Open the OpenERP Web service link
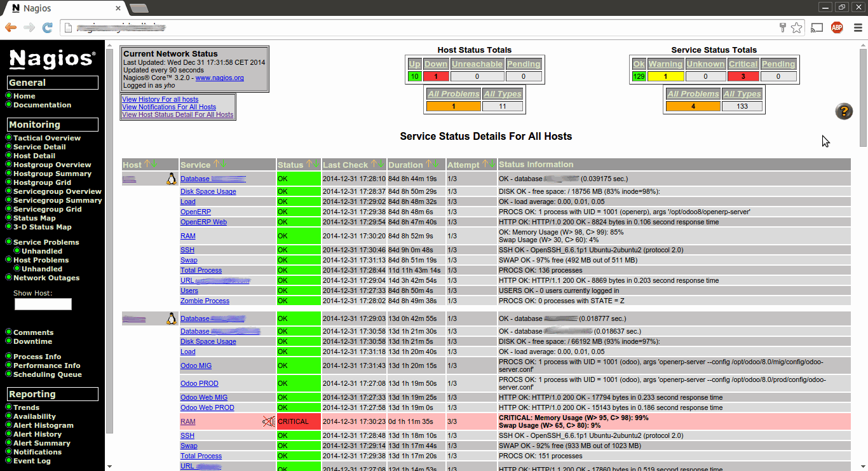The height and width of the screenshot is (471, 868). (x=203, y=222)
